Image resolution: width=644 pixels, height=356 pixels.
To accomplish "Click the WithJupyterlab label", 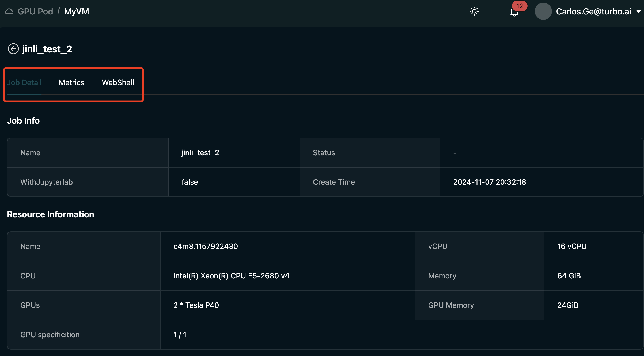I will pyautogui.click(x=47, y=182).
